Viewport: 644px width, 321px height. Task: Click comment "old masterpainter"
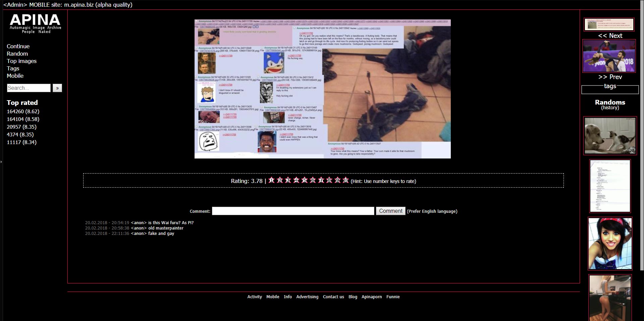166,228
